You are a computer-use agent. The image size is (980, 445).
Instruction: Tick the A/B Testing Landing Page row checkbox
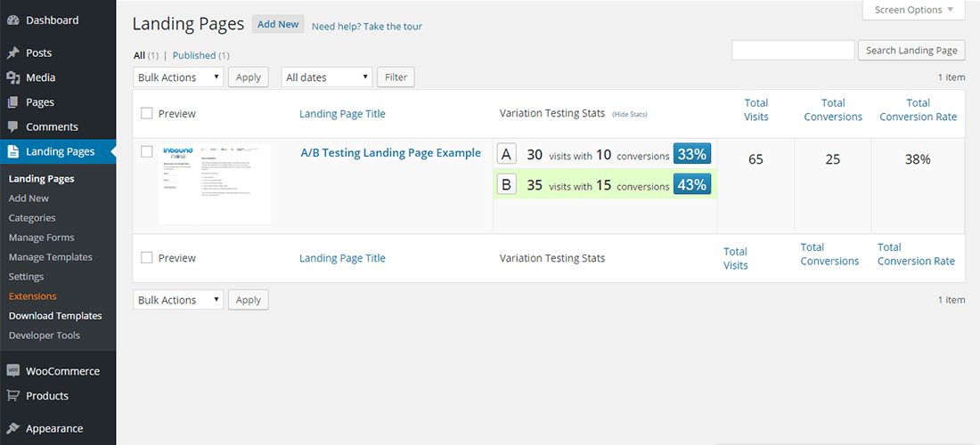147,152
